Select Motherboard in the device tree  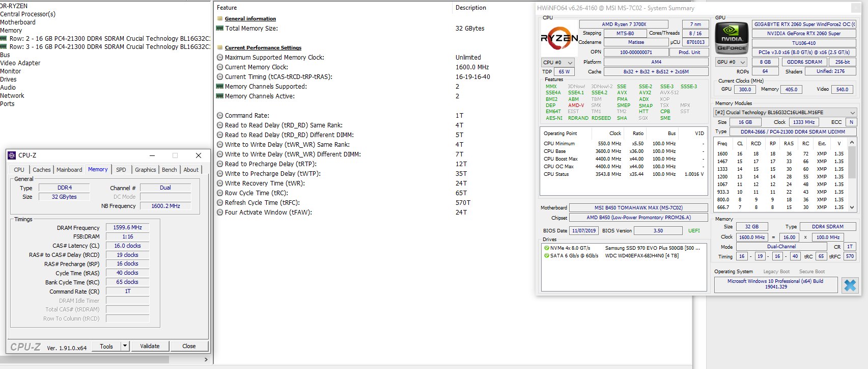click(x=18, y=22)
